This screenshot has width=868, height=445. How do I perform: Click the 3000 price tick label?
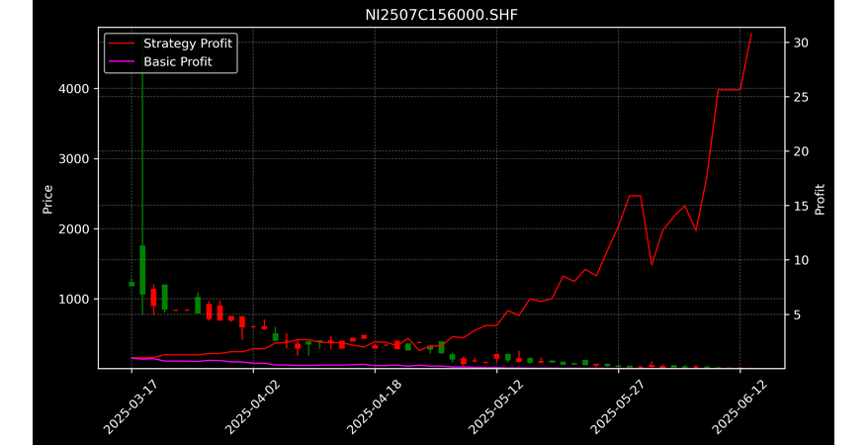pyautogui.click(x=74, y=159)
